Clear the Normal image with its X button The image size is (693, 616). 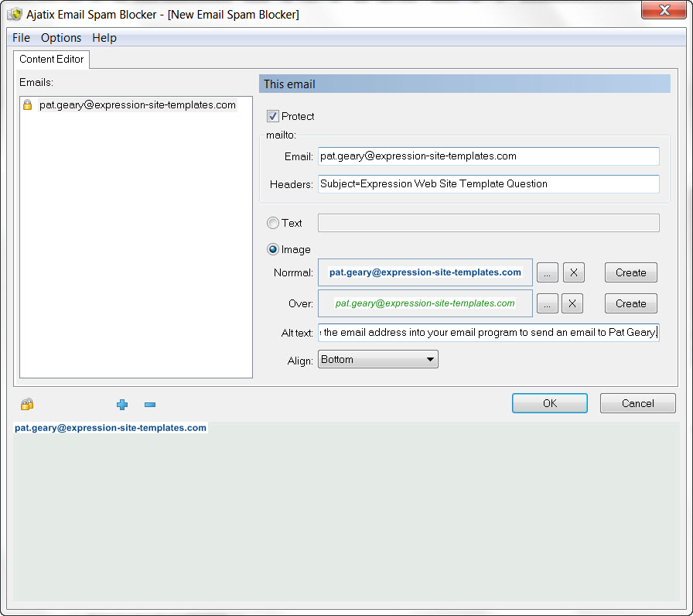[x=574, y=272]
